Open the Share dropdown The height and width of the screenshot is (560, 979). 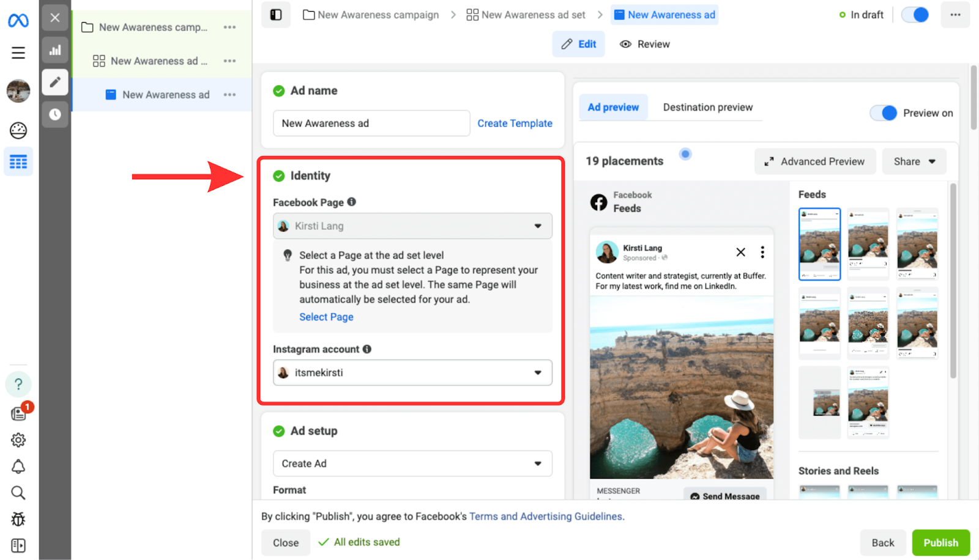914,161
